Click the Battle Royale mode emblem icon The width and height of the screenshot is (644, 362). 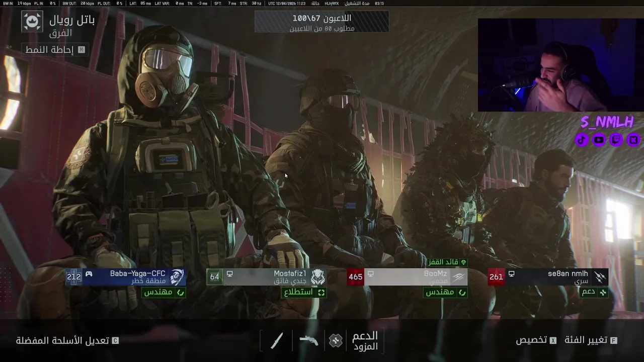pos(32,22)
